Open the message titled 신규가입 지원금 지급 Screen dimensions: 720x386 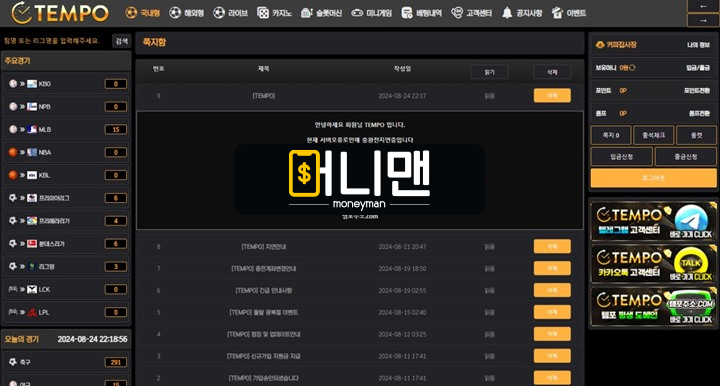[264, 356]
